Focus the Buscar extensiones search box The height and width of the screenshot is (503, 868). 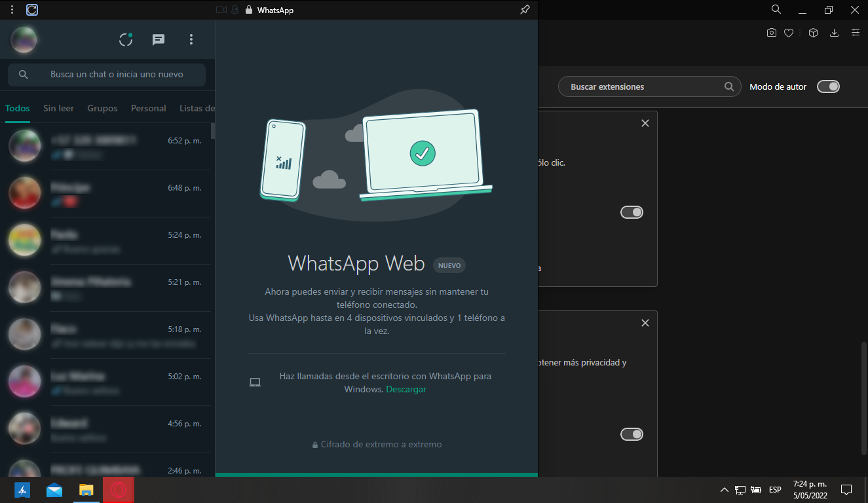click(x=649, y=86)
